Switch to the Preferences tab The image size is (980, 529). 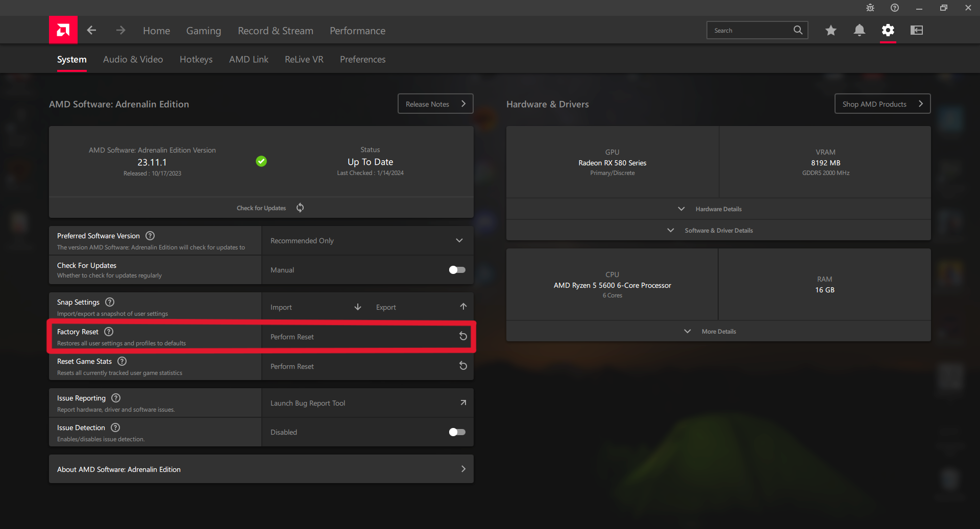pos(363,60)
